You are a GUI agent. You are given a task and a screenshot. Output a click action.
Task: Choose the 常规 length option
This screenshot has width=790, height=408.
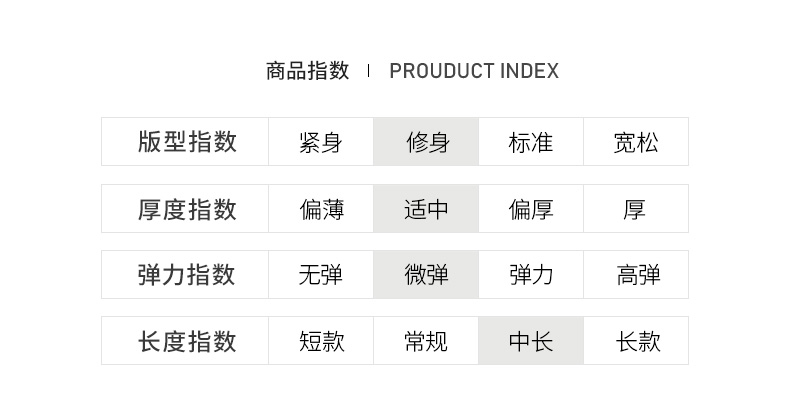(426, 341)
